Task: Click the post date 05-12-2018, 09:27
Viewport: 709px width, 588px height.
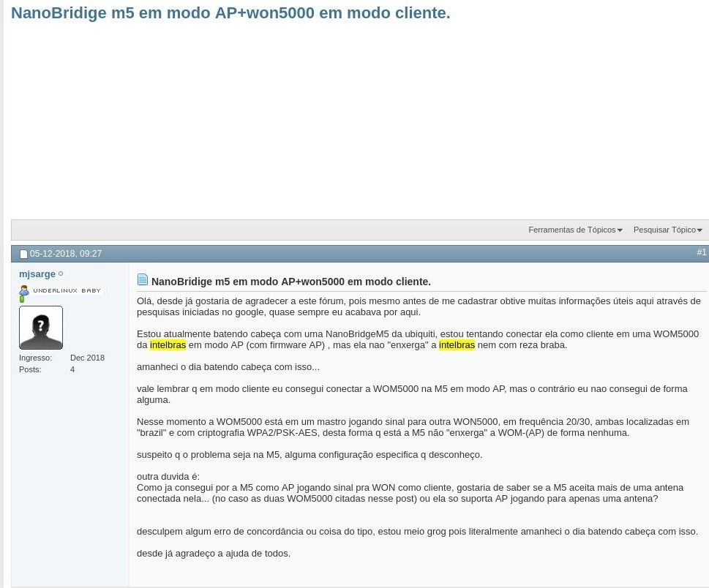Action: point(66,254)
